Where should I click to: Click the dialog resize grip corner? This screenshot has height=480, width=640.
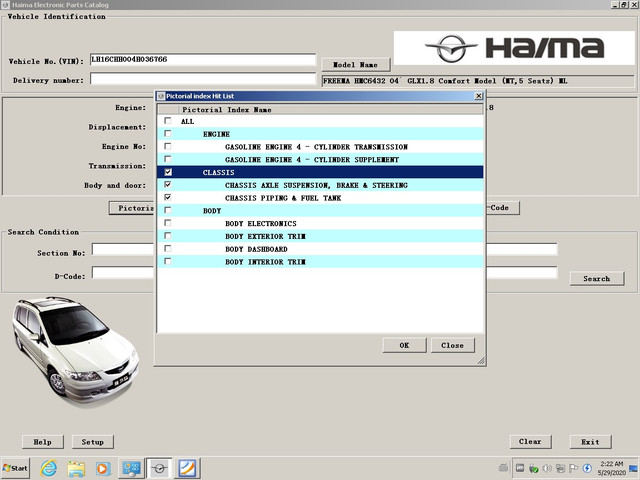click(x=481, y=360)
